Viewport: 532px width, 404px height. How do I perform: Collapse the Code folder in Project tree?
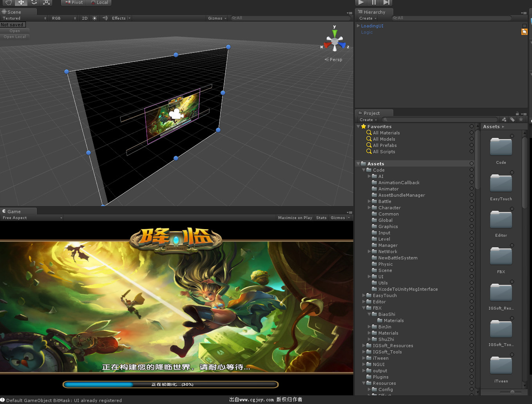pyautogui.click(x=364, y=170)
